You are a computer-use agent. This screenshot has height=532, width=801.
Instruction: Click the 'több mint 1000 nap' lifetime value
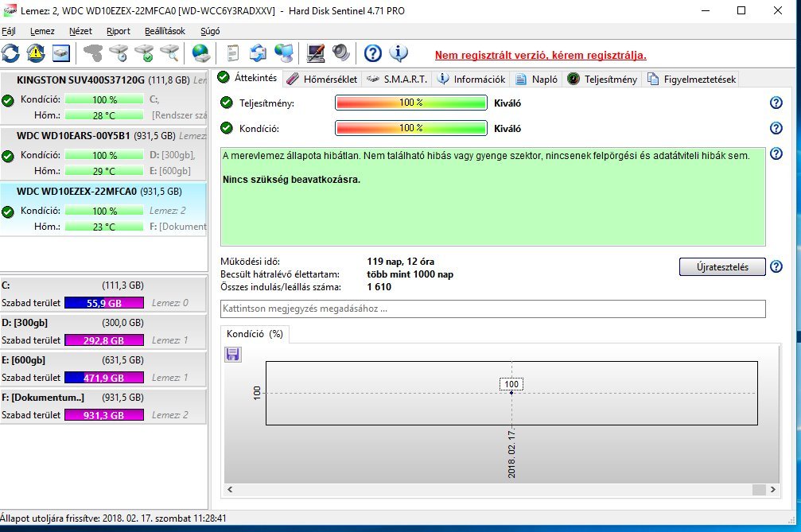click(x=410, y=274)
